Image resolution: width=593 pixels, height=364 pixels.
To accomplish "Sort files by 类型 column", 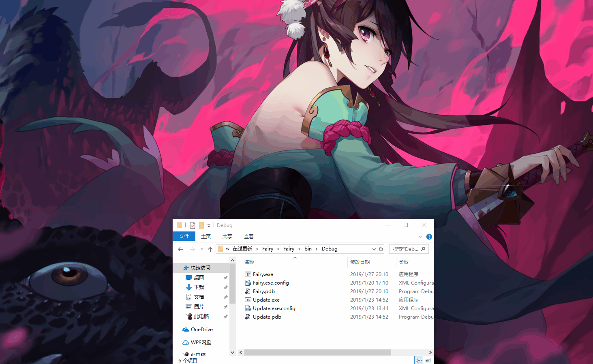I will click(403, 262).
